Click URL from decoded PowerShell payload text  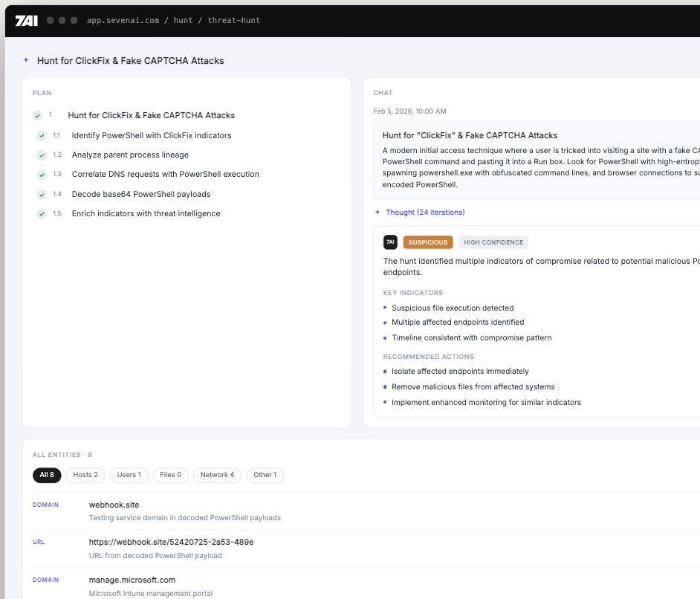tap(155, 556)
